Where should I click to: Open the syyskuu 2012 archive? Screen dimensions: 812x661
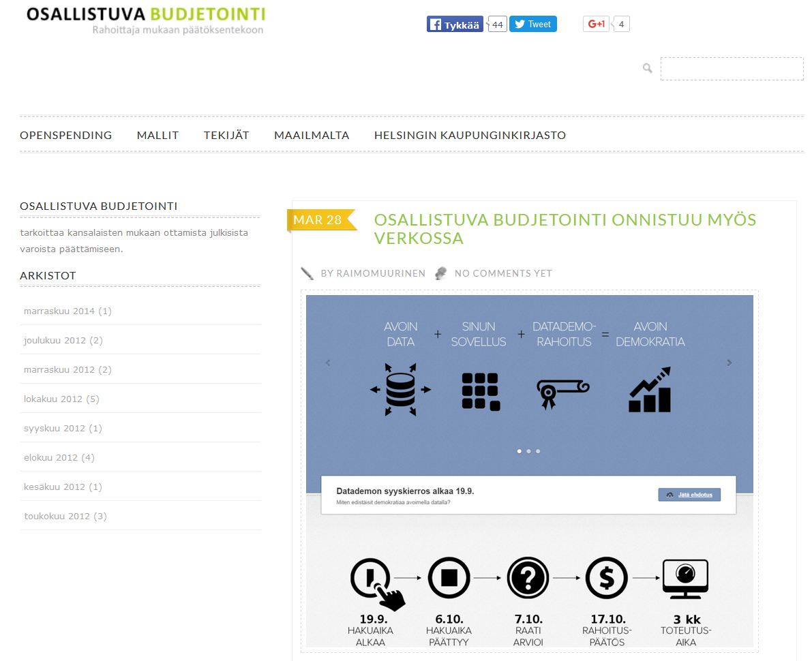(x=63, y=429)
